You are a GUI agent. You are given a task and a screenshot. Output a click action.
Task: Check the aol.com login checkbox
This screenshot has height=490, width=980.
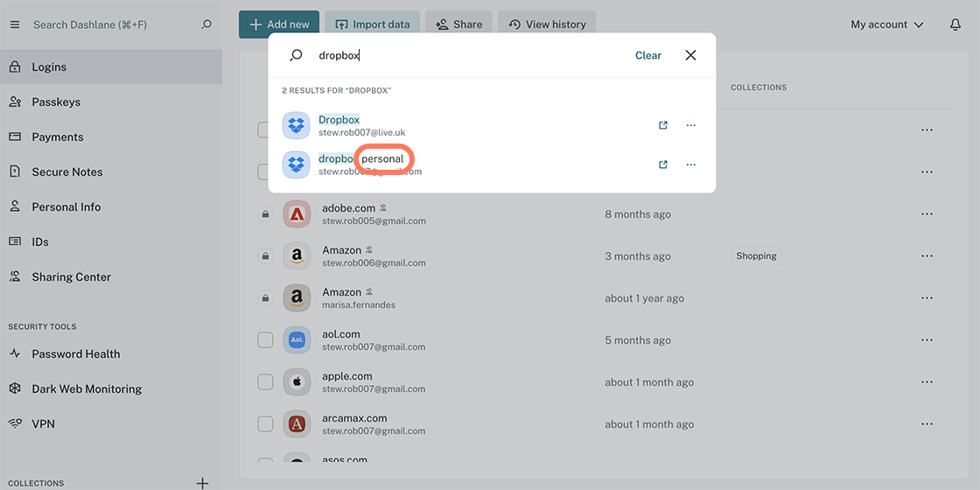click(265, 340)
